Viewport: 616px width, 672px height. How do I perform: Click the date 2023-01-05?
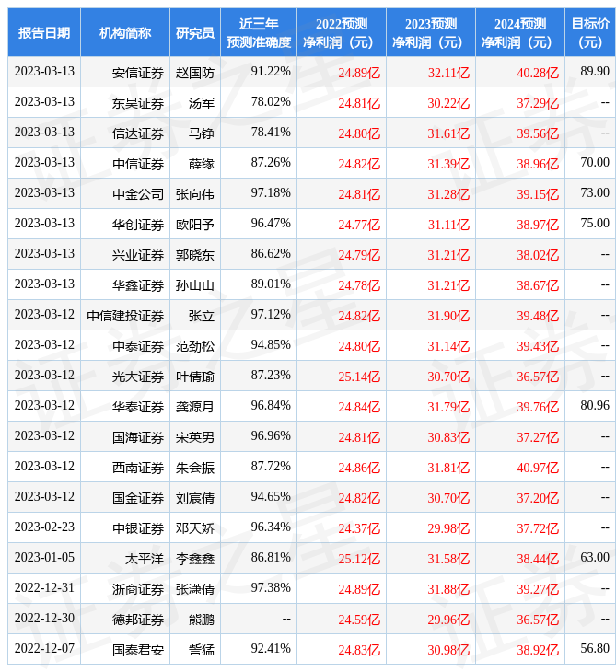point(44,558)
